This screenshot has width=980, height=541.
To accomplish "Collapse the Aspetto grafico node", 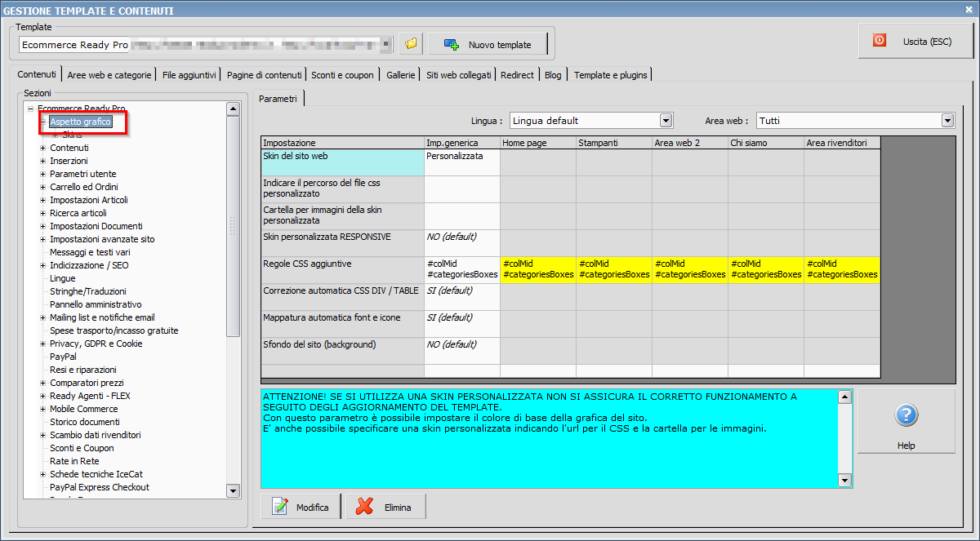I will coord(42,122).
